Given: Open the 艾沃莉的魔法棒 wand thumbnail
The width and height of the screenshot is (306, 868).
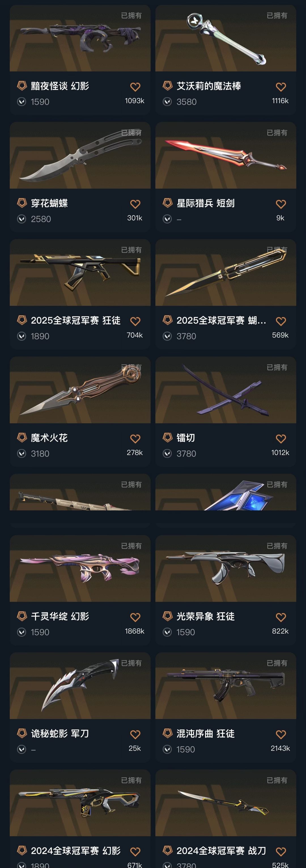Looking at the screenshot, I should [226, 38].
